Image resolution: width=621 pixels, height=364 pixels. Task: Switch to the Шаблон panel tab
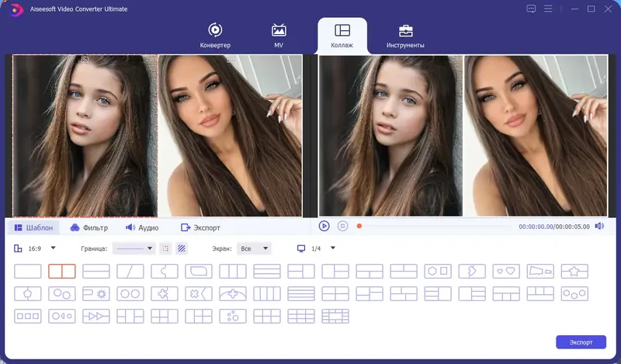[33, 227]
